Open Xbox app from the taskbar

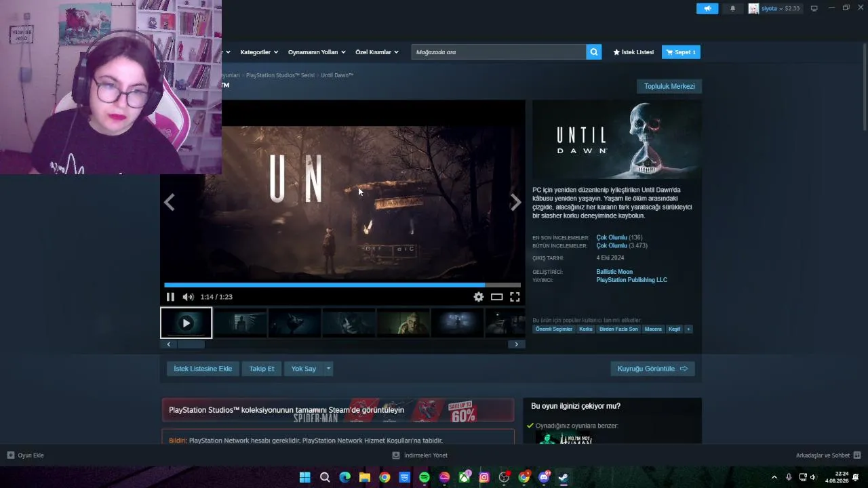tap(465, 477)
